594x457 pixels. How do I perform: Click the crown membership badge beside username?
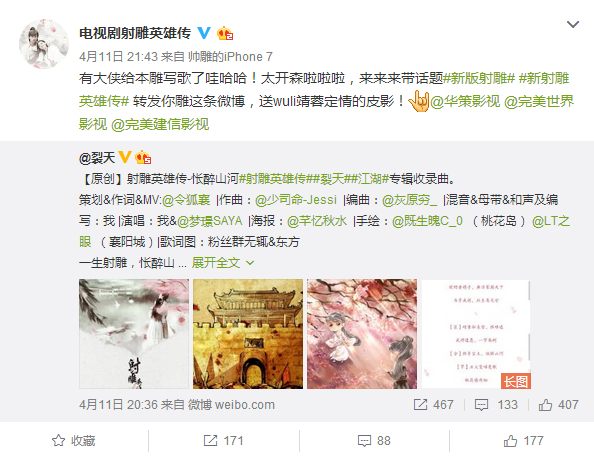pyautogui.click(x=225, y=33)
